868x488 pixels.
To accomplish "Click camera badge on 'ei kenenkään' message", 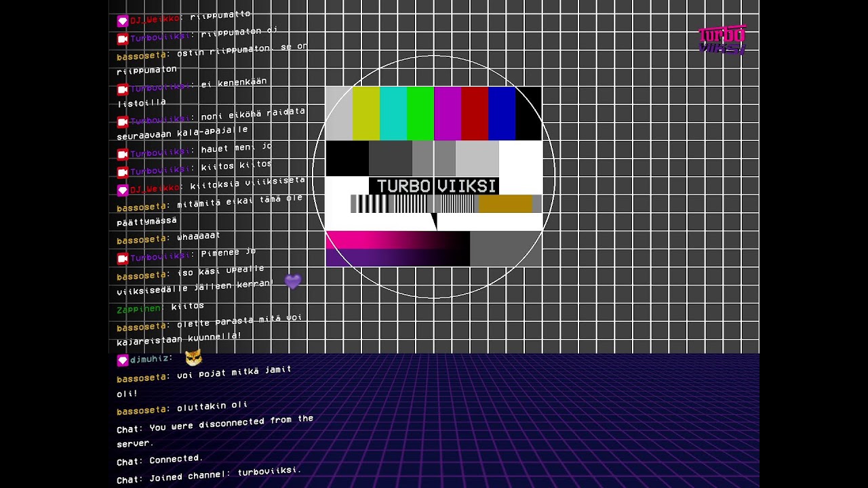I will click(x=123, y=89).
